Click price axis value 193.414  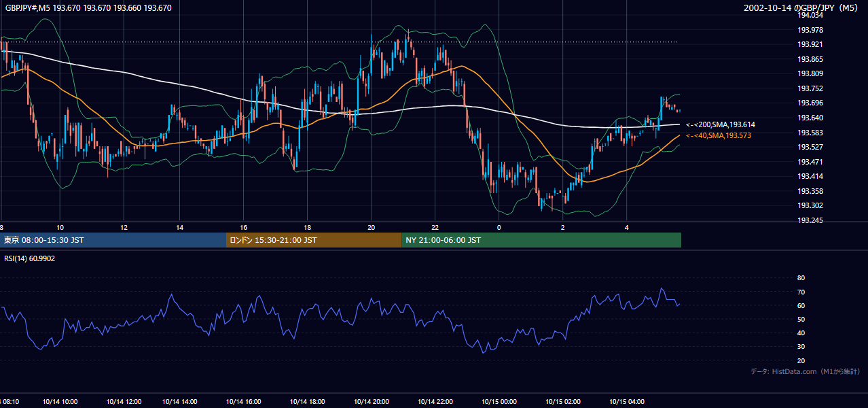point(810,176)
